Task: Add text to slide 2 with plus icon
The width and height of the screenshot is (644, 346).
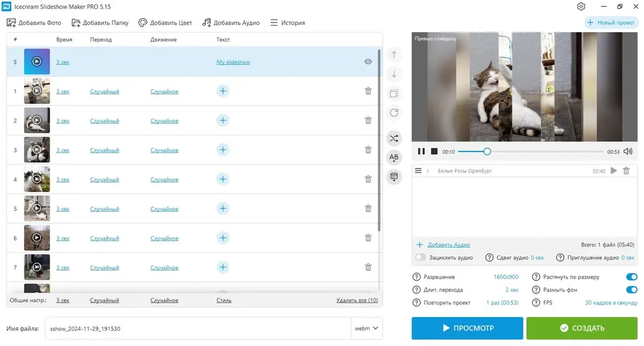Action: [x=223, y=120]
